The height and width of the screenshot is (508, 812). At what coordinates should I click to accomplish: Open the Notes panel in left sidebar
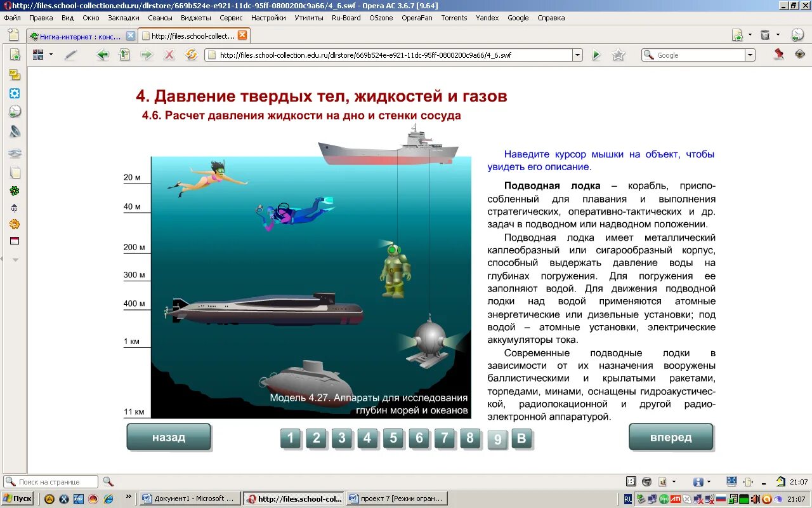point(15,75)
